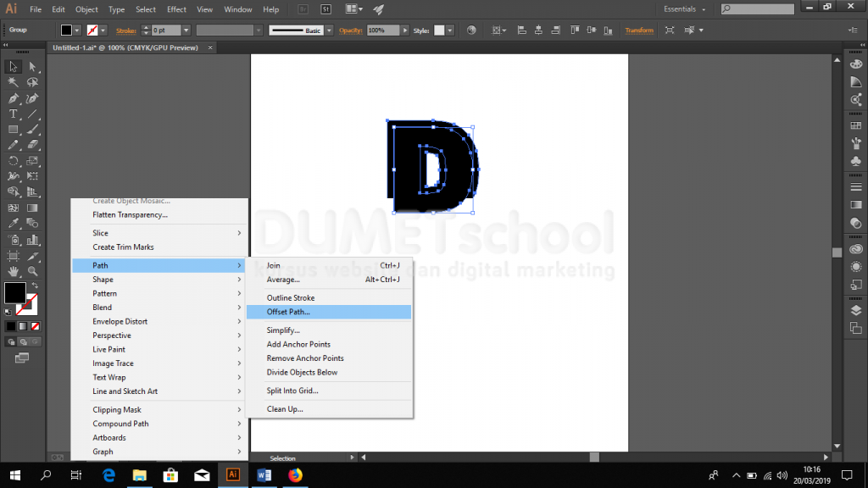This screenshot has height=488, width=868.
Task: Choose the Rotate tool
Action: tap(13, 161)
